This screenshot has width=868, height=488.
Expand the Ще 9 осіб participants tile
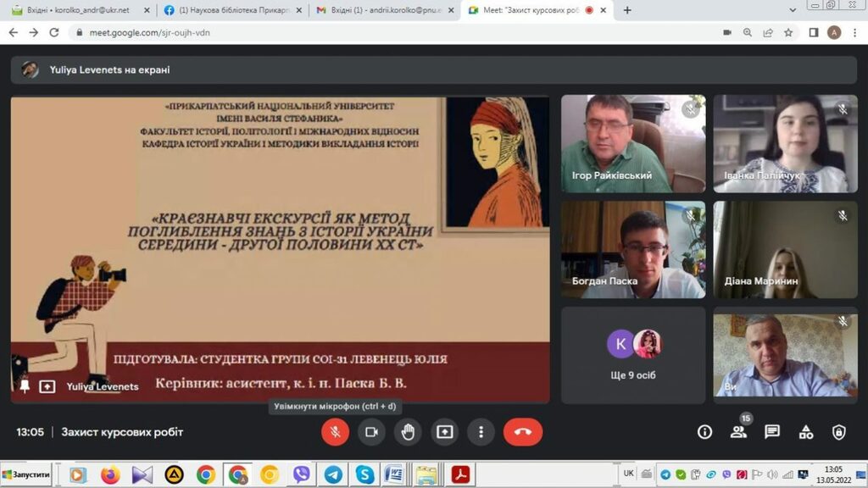633,354
